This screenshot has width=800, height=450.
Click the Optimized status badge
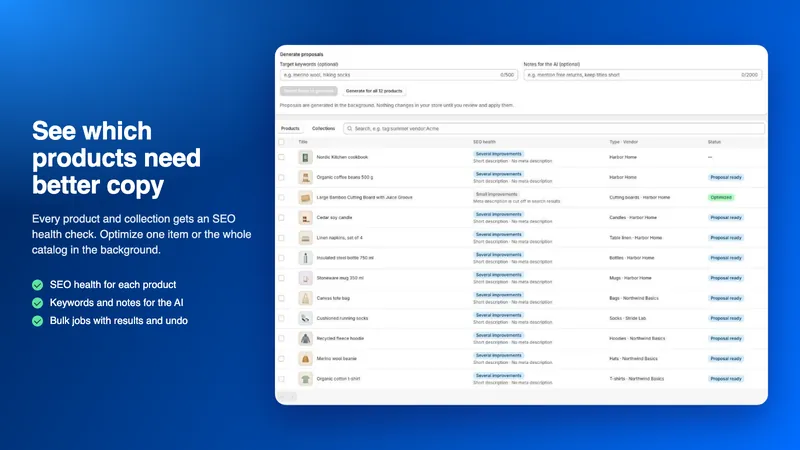click(721, 197)
